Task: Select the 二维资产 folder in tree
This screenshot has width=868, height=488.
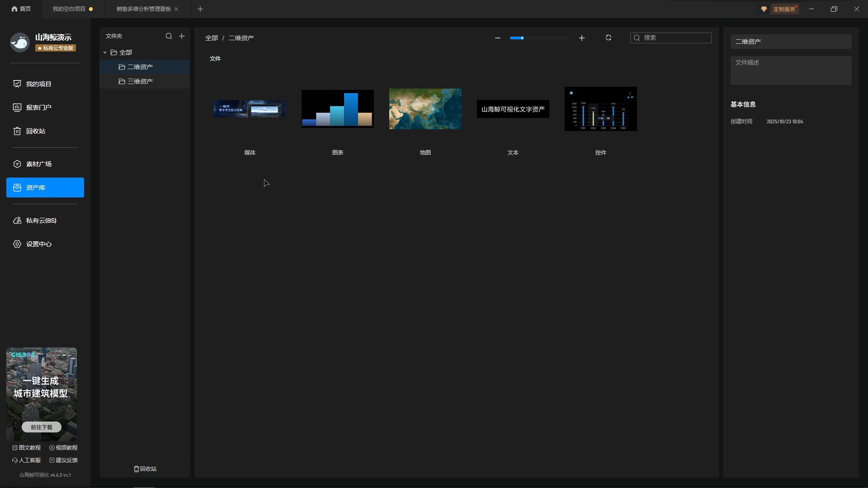Action: click(140, 67)
